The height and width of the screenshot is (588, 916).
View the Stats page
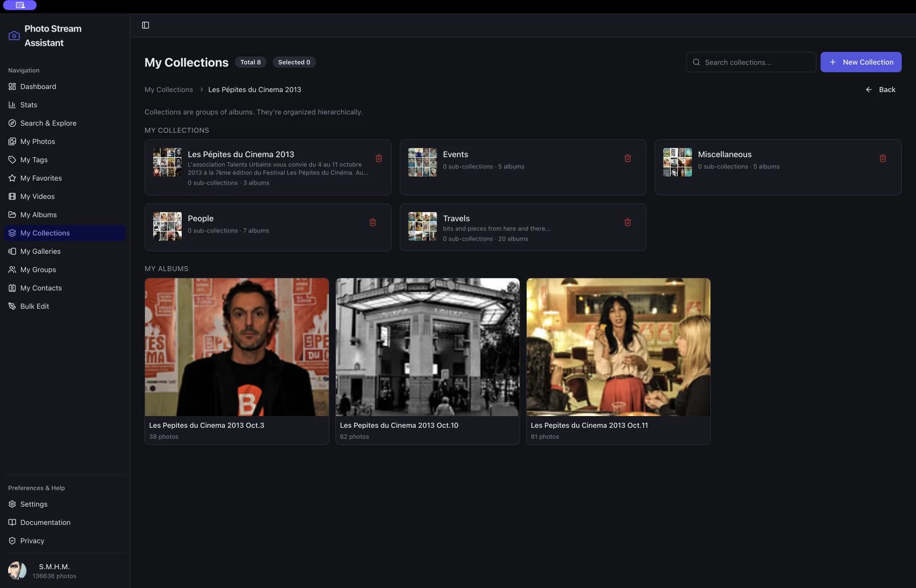pos(29,105)
